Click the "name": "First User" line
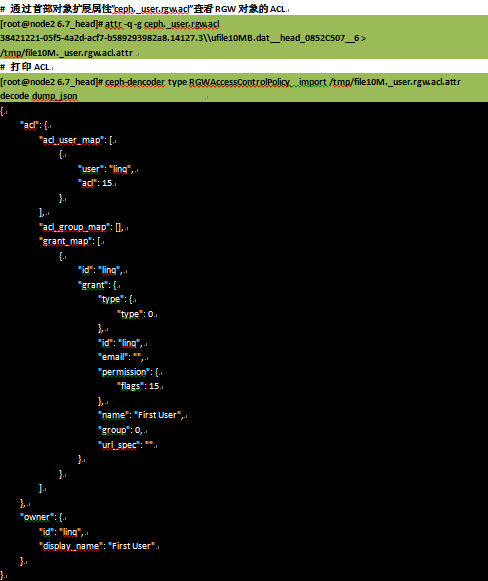 [x=141, y=415]
